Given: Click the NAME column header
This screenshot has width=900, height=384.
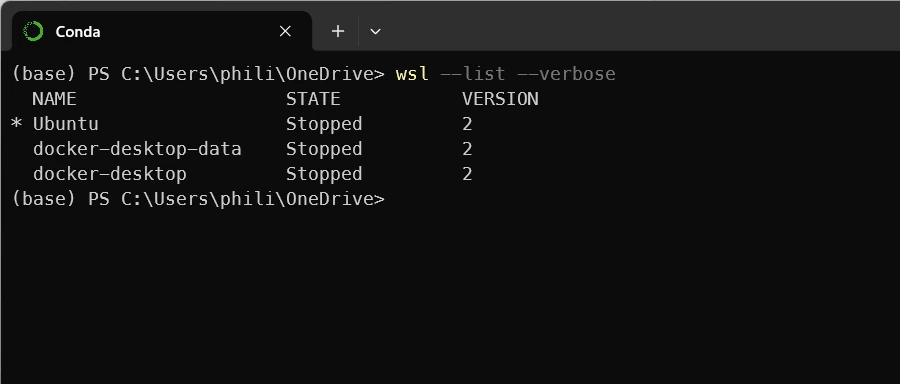Looking at the screenshot, I should click(54, 99).
